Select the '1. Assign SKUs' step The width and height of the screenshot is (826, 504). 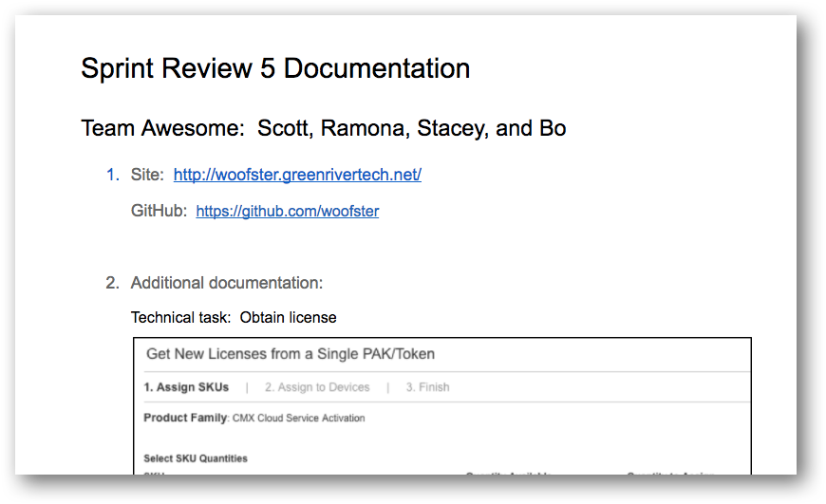click(x=186, y=387)
